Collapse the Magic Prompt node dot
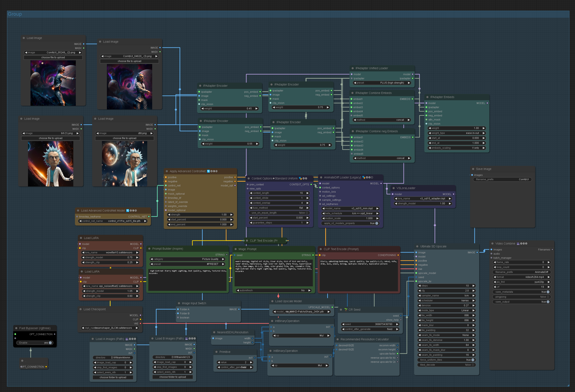This screenshot has height=392, width=575. 236,249
